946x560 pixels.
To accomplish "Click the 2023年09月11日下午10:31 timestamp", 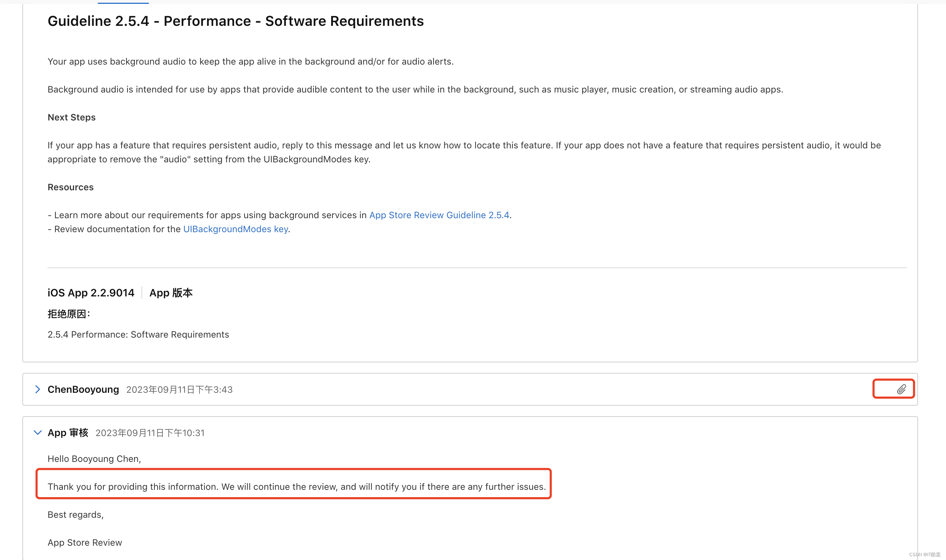I will coord(150,433).
